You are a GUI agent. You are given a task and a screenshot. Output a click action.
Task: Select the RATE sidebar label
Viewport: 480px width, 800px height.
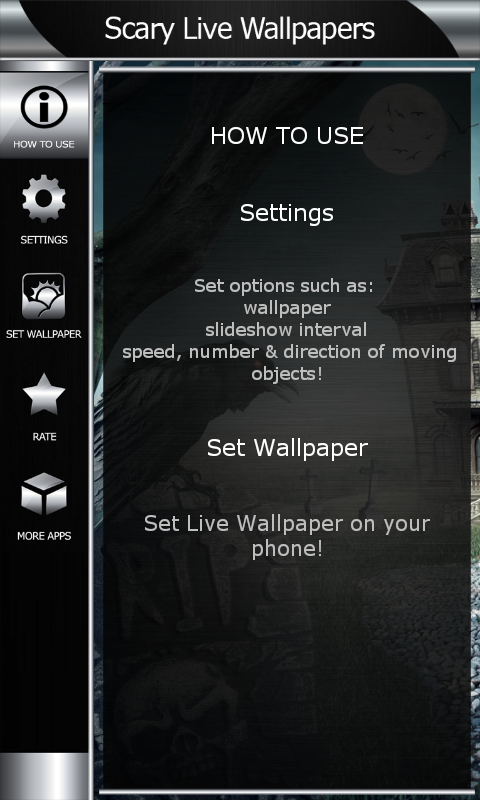(44, 437)
